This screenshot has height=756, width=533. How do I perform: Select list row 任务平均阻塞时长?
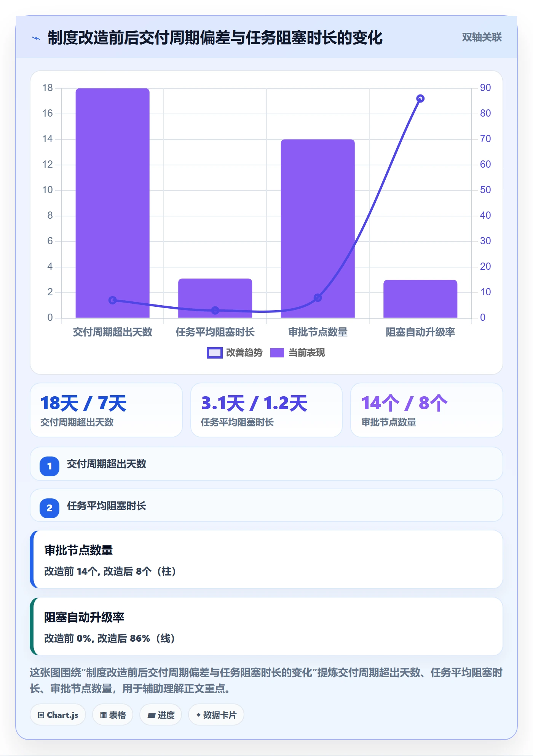click(x=266, y=506)
